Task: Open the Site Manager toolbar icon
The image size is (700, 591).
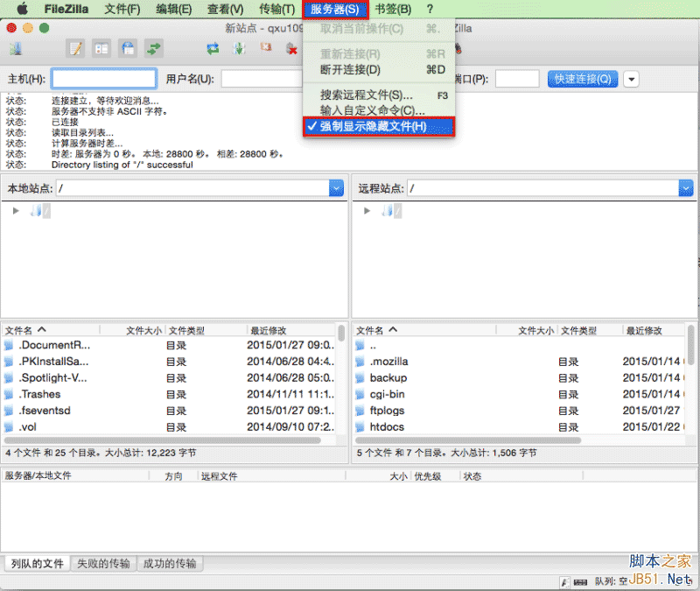Action: 16,48
